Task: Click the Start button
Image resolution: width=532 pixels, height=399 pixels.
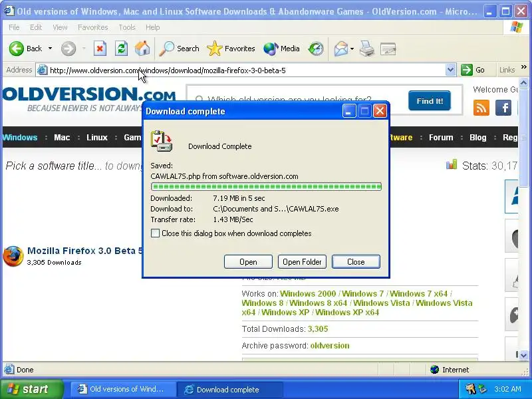Action: pos(32,389)
